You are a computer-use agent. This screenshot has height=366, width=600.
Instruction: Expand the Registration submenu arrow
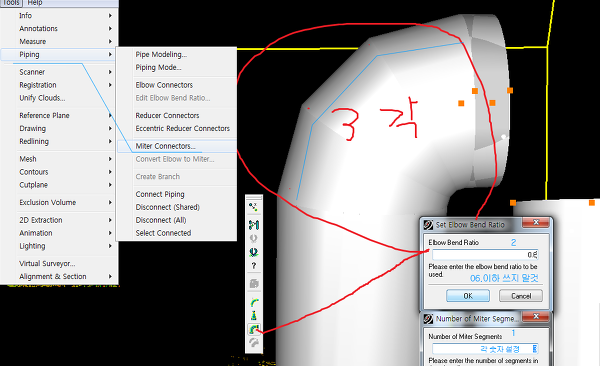click(x=110, y=85)
